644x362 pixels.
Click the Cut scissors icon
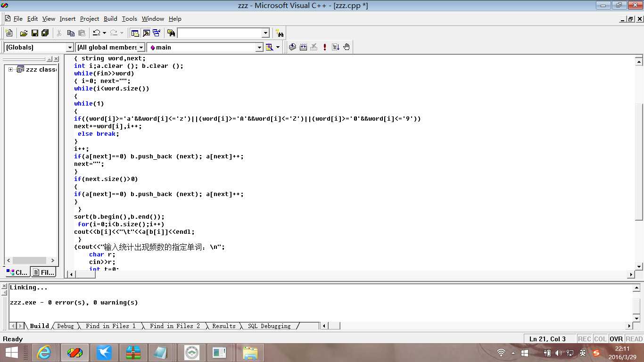click(59, 33)
